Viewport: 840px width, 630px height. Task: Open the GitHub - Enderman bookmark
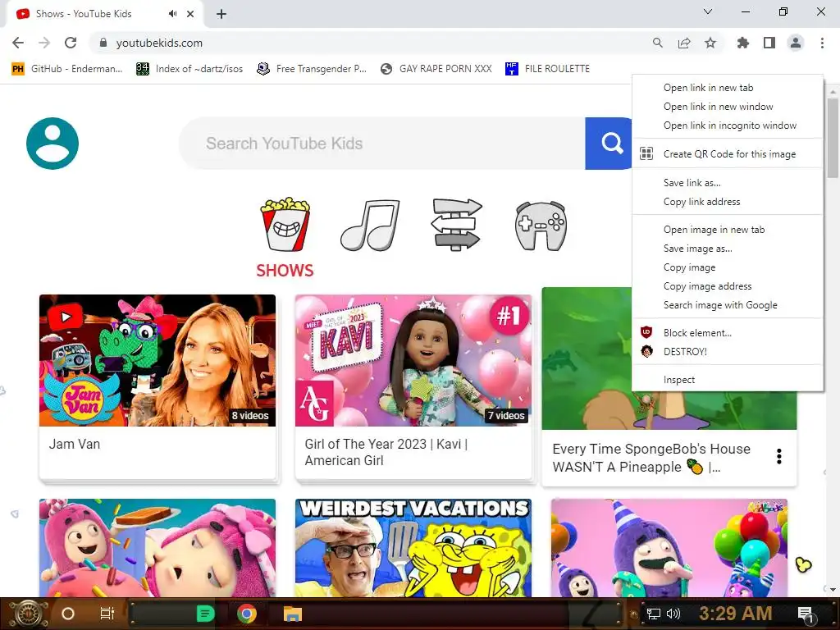(67, 69)
